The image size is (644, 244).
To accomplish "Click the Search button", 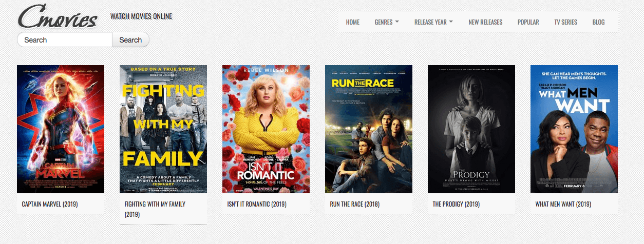I will click(130, 40).
